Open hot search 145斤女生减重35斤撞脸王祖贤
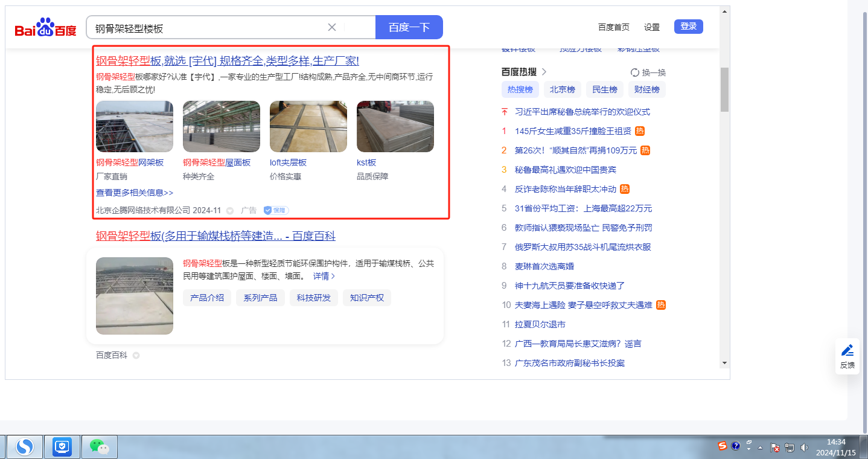The width and height of the screenshot is (868, 459). coord(573,131)
